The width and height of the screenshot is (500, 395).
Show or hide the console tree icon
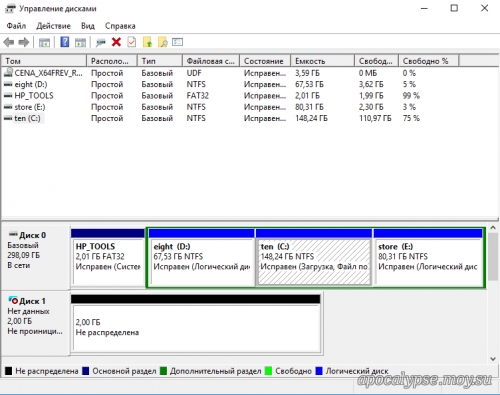[44, 42]
